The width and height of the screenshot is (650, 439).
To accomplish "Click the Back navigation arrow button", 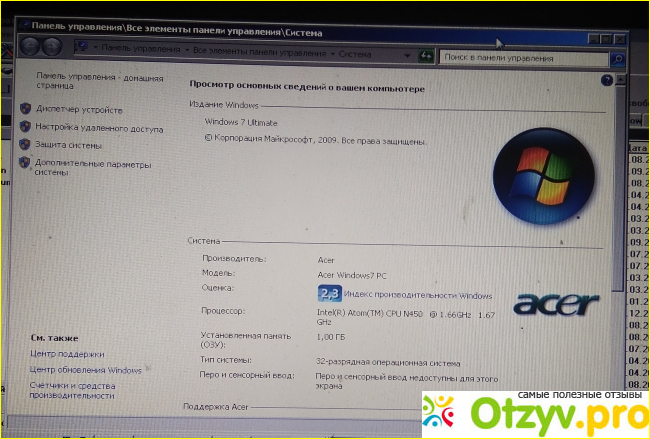I will click(x=28, y=46).
